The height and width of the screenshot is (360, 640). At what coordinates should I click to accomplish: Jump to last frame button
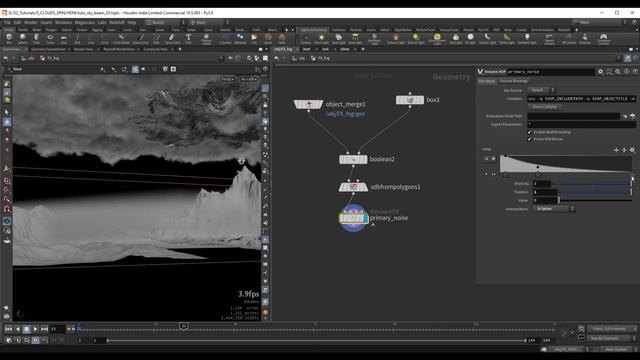tap(44, 329)
